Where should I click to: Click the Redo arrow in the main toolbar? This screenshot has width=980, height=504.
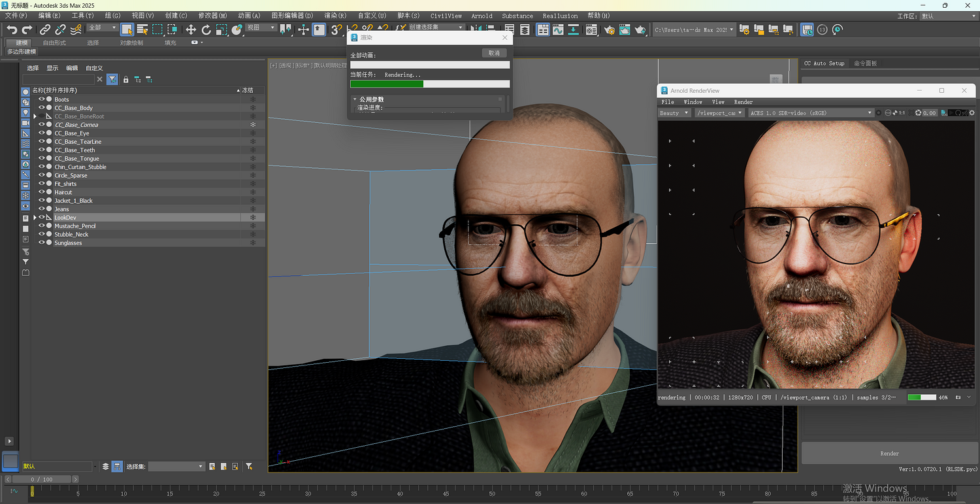(x=27, y=29)
